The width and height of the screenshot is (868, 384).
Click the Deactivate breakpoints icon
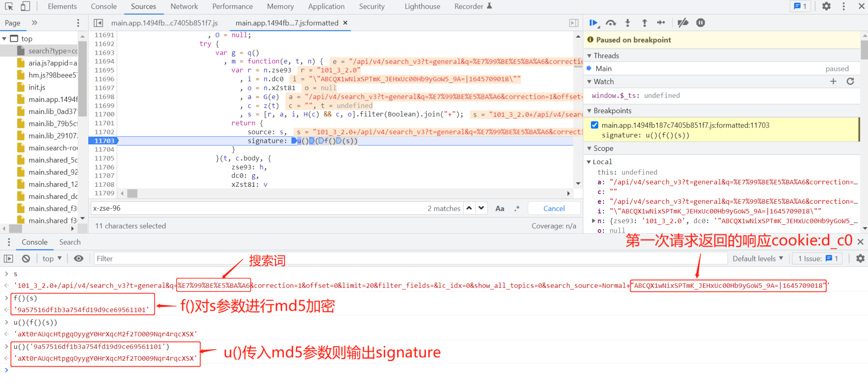[682, 23]
